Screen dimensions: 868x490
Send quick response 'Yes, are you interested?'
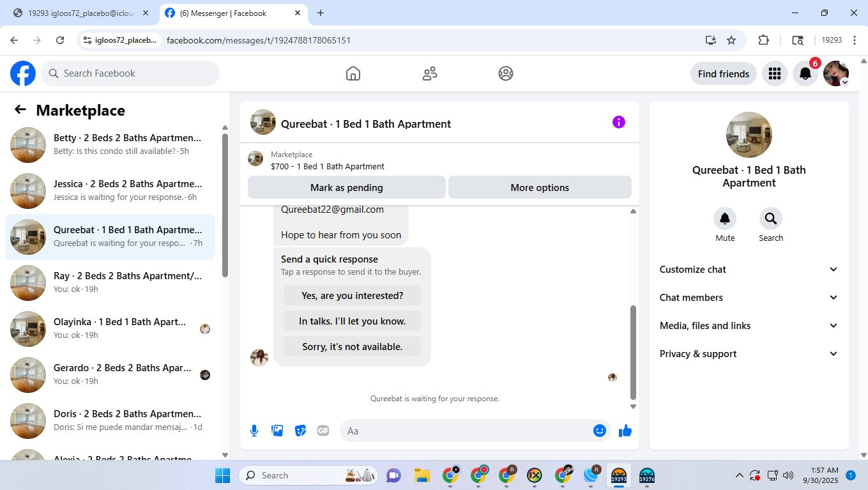[352, 295]
